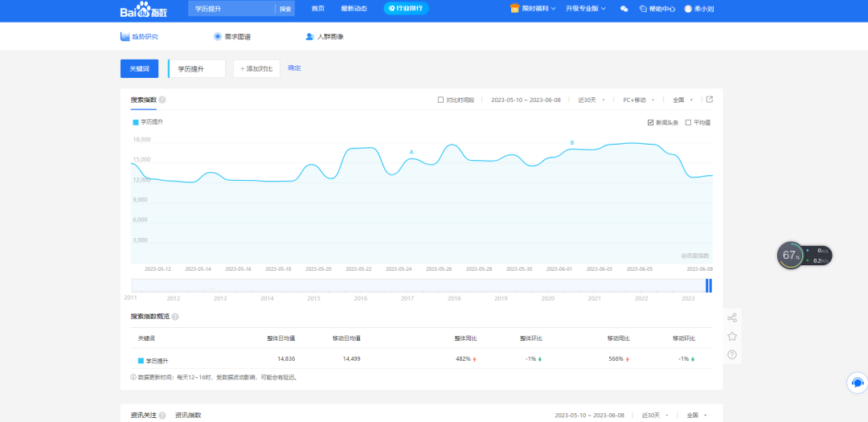Click the 趋势研究 chart icon
The image size is (868, 422).
point(125,36)
